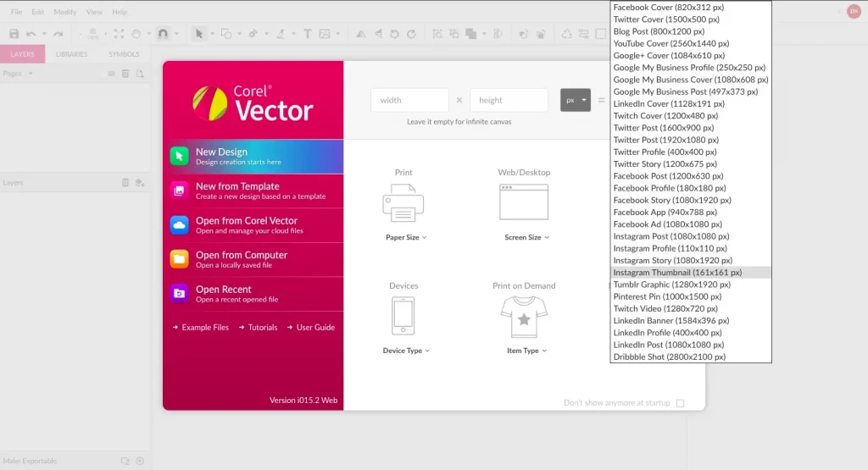This screenshot has width=868, height=470.
Task: Click the boolean path operations icon
Action: 471,34
